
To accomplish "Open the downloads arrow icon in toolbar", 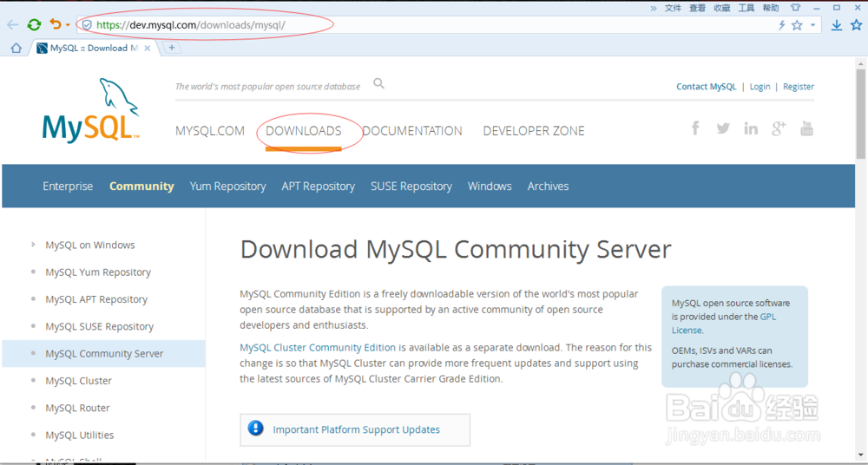I will pos(837,25).
